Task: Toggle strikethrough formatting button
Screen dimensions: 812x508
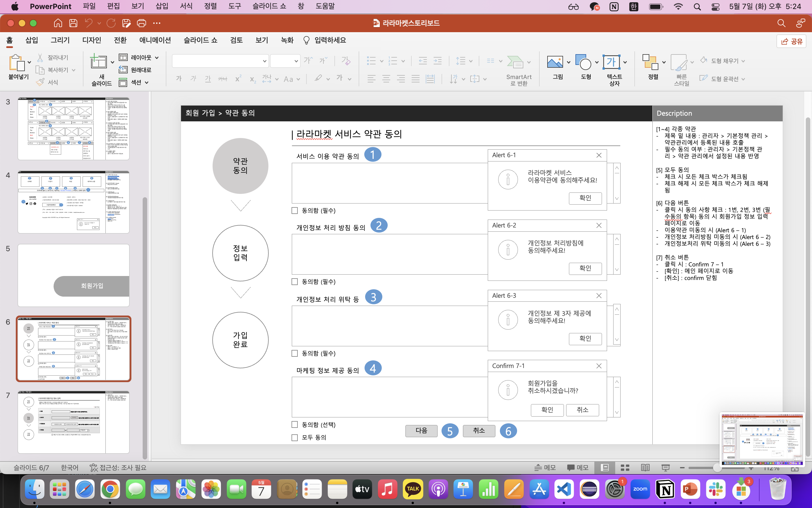Action: click(222, 79)
